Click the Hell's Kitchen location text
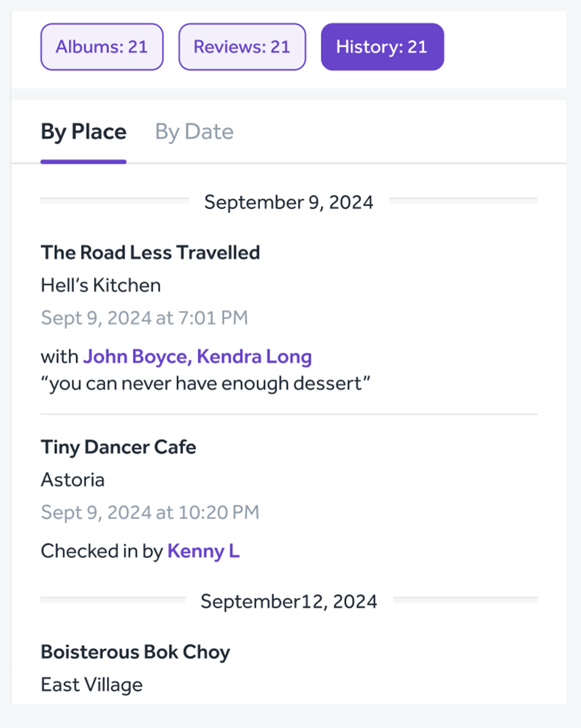The height and width of the screenshot is (728, 581). pyautogui.click(x=101, y=285)
